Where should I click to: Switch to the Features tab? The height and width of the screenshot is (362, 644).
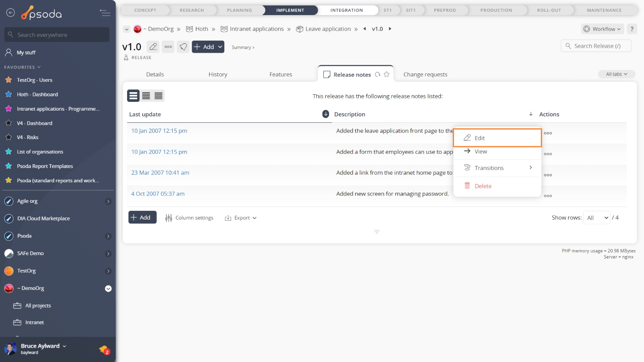coord(281,75)
